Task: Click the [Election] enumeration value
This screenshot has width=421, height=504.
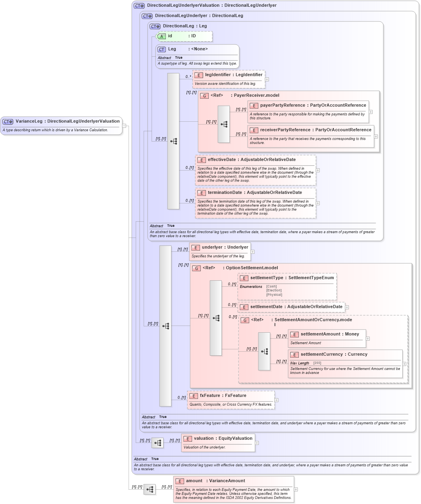Action: 274,290
